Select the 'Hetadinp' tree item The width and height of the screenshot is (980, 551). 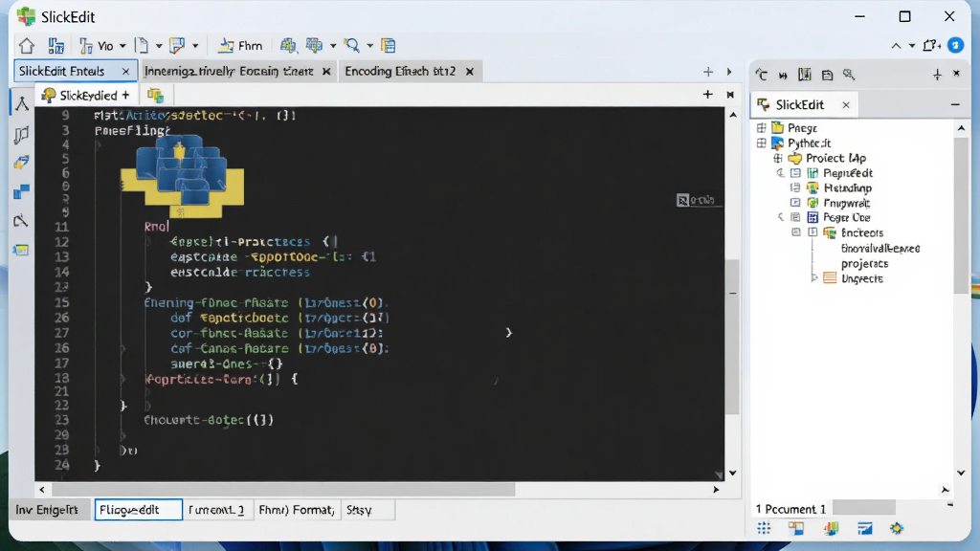tap(848, 188)
